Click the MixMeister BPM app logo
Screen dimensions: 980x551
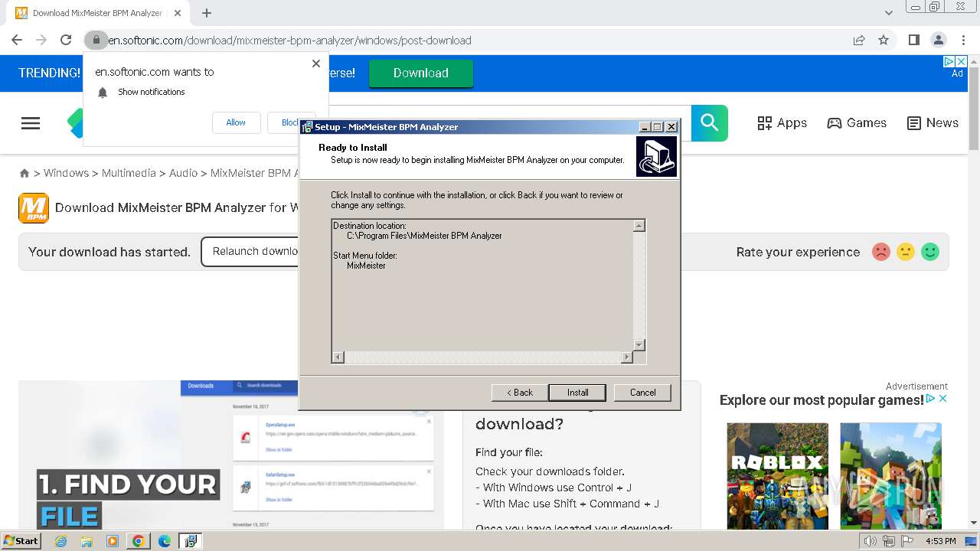(x=34, y=208)
